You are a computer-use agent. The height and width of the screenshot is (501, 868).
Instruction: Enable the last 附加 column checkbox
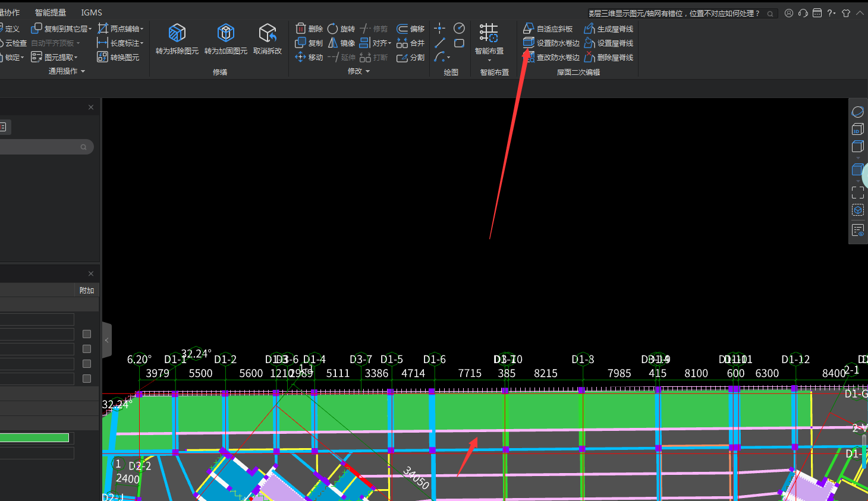coord(87,379)
